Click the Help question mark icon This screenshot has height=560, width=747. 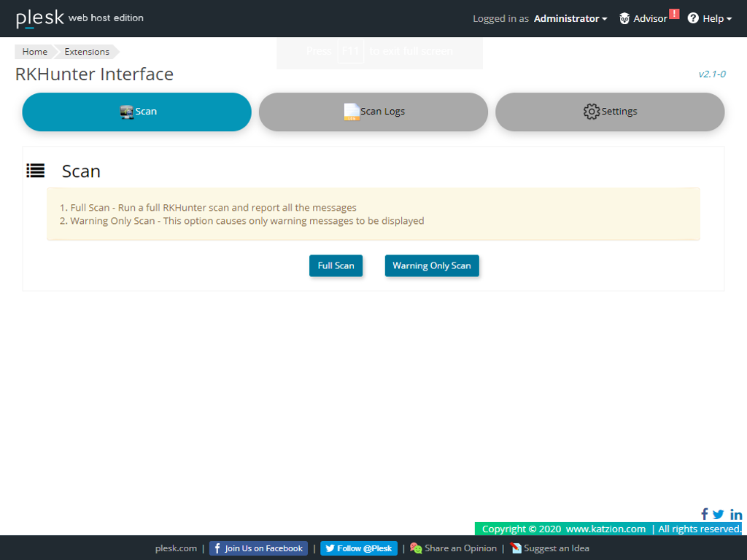point(693,18)
